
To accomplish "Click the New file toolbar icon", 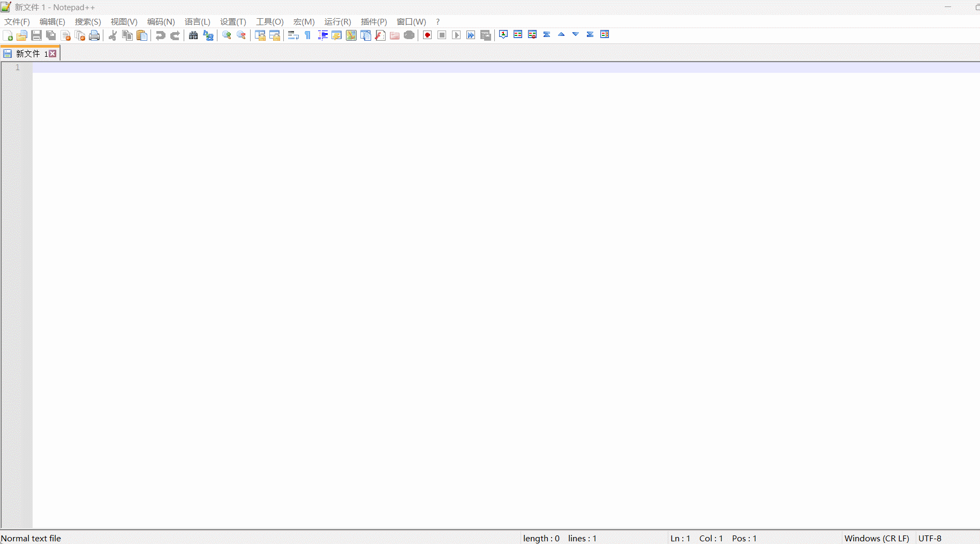I will coord(8,35).
